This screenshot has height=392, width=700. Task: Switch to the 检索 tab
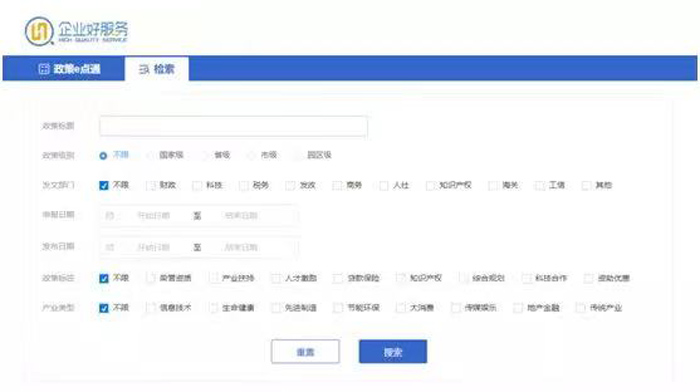pyautogui.click(x=157, y=69)
